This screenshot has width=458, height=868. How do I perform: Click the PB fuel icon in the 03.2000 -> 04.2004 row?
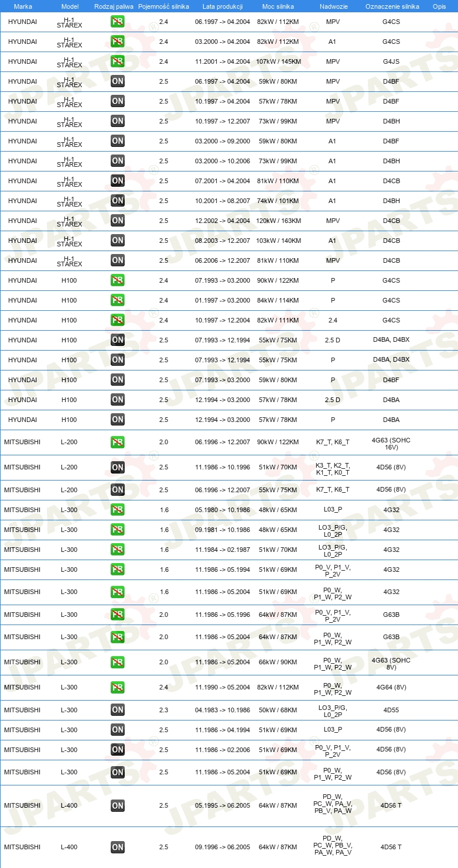tap(118, 42)
